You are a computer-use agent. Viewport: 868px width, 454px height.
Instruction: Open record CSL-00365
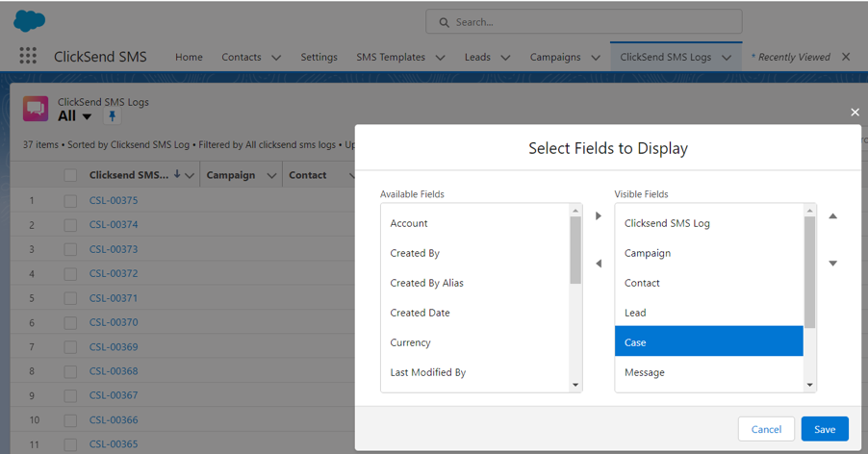click(x=114, y=444)
